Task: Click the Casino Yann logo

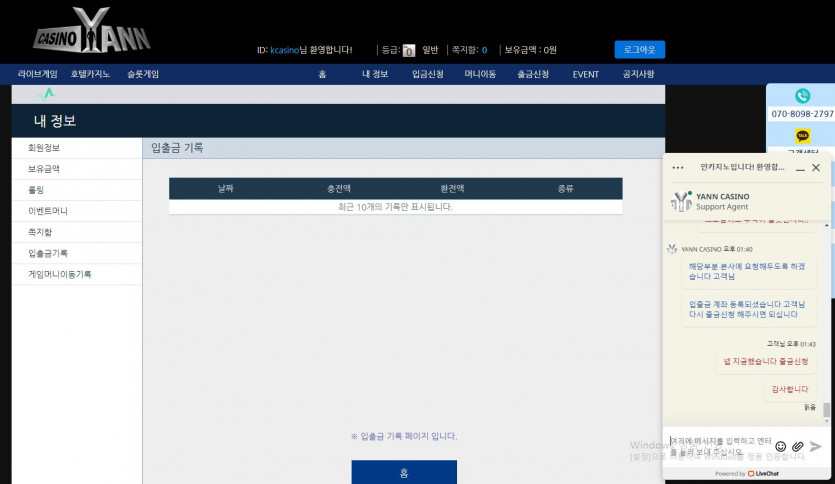Action: tap(92, 31)
